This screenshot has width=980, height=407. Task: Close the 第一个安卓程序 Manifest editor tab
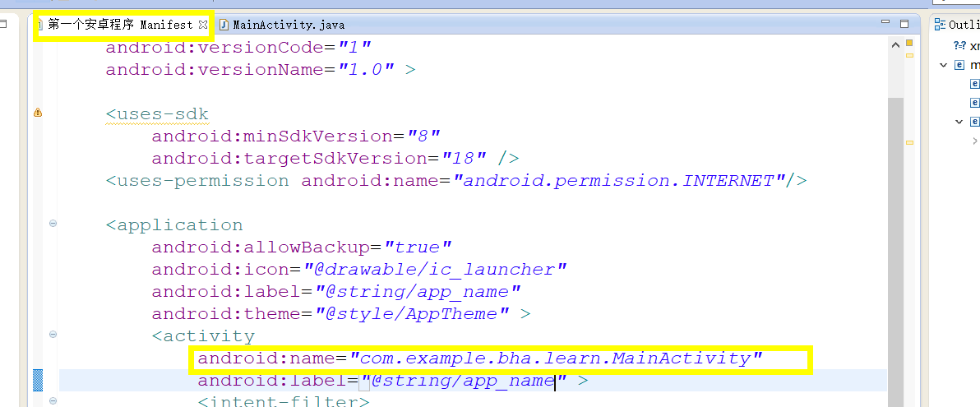click(202, 25)
